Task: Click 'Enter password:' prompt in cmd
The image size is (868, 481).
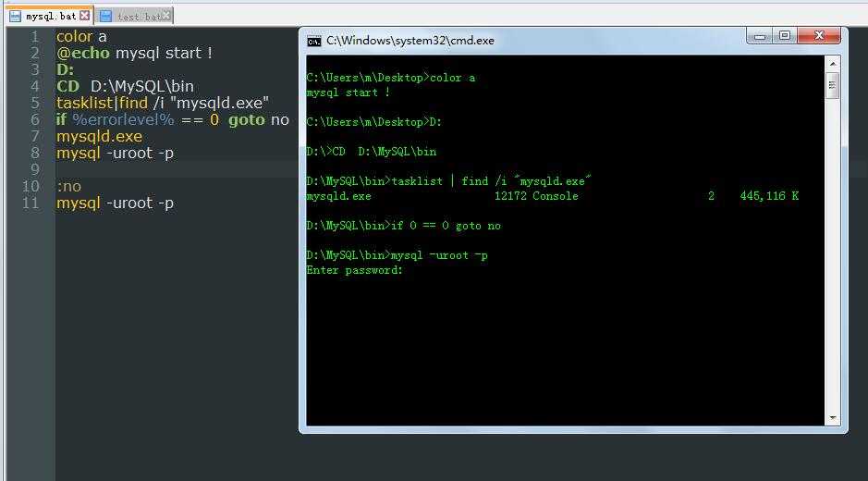Action: pos(354,270)
